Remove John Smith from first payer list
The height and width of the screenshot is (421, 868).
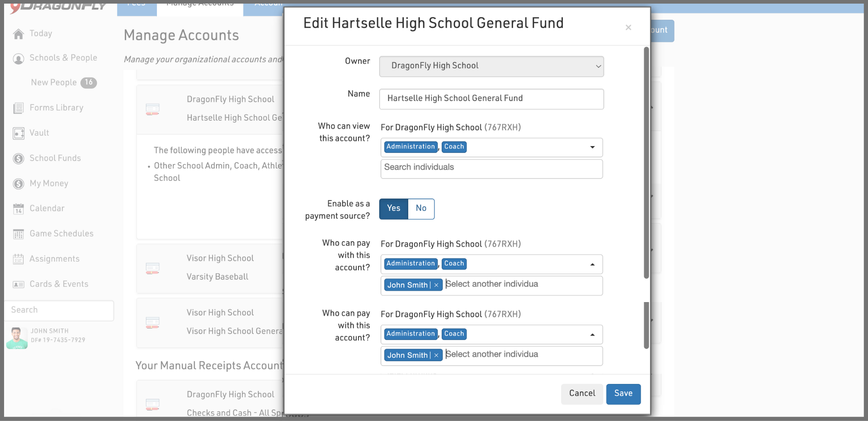coord(436,285)
